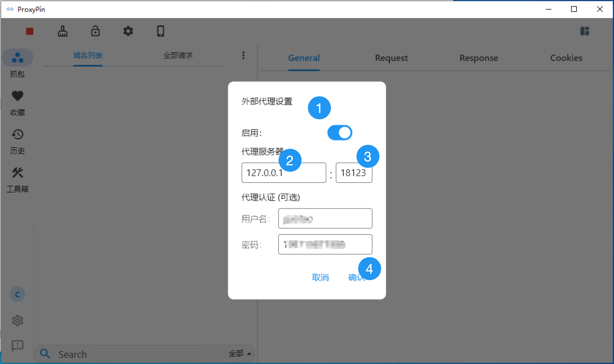Click the port 18123 input field
614x364 pixels.
tap(354, 174)
